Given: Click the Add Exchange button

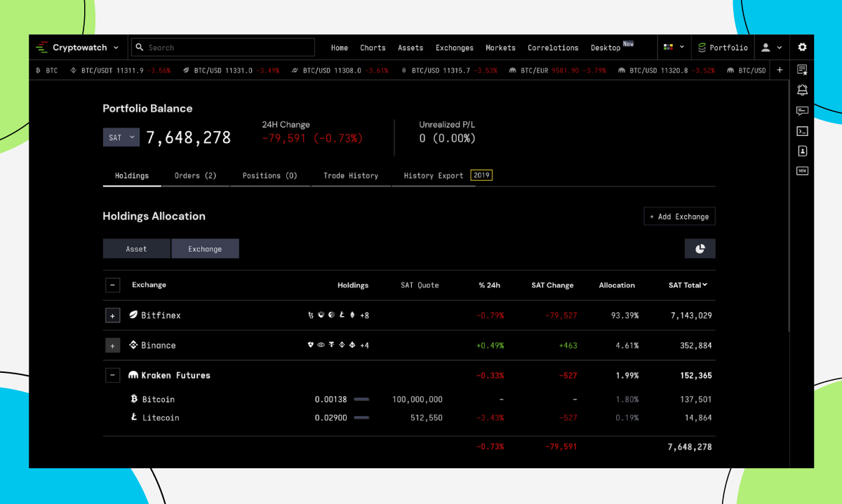Looking at the screenshot, I should (x=679, y=216).
